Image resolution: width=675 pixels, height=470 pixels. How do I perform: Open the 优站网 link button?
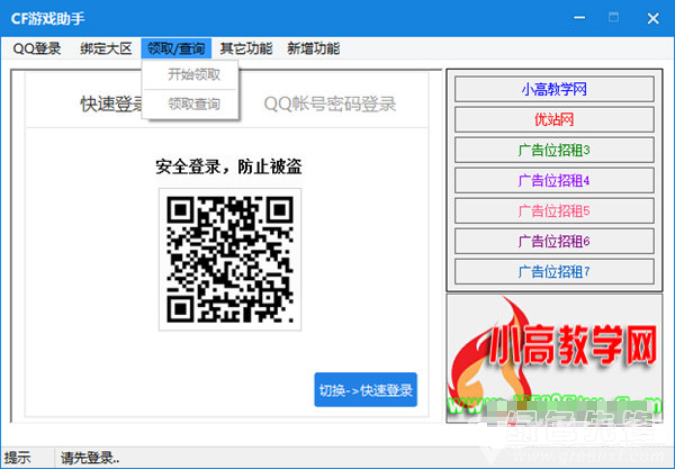554,120
